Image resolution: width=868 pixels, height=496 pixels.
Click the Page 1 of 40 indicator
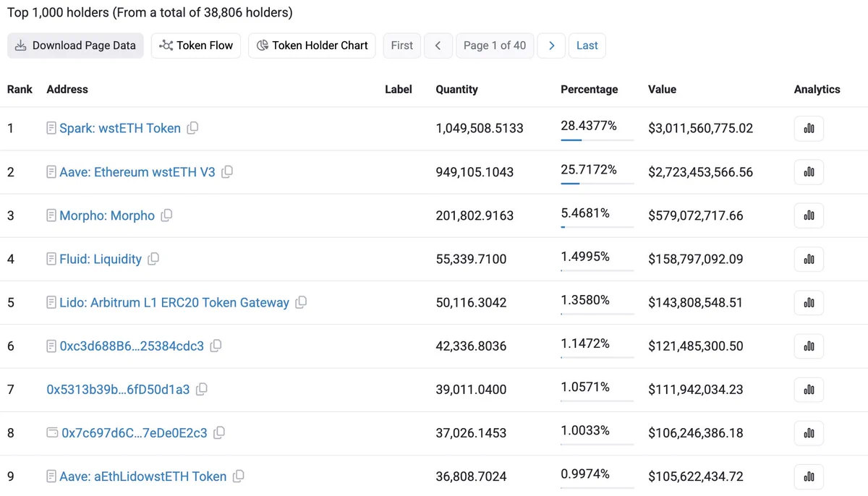click(495, 46)
